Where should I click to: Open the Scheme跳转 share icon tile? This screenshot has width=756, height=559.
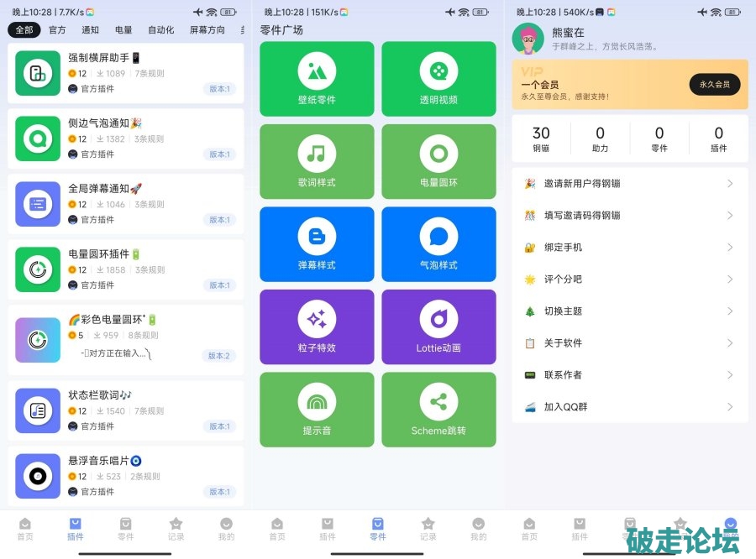[x=438, y=402]
